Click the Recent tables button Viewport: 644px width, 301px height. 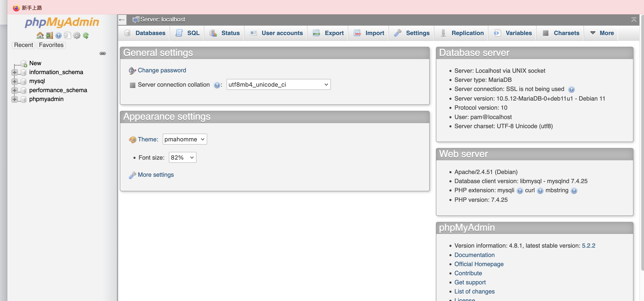(24, 45)
